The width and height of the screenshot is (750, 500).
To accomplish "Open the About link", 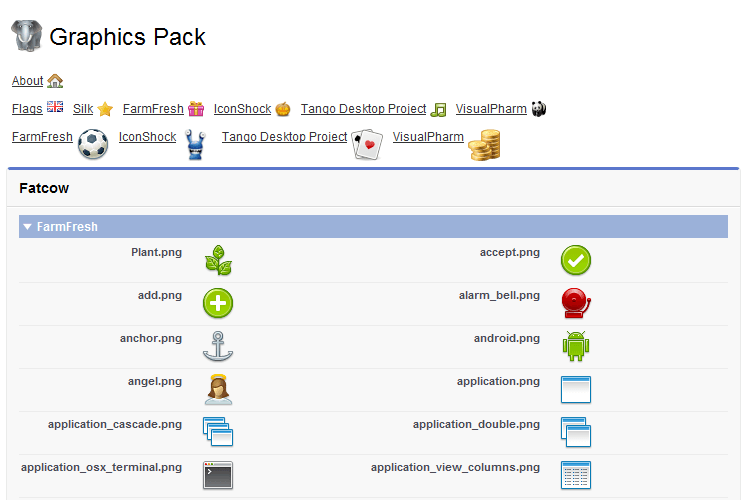I will coord(27,81).
